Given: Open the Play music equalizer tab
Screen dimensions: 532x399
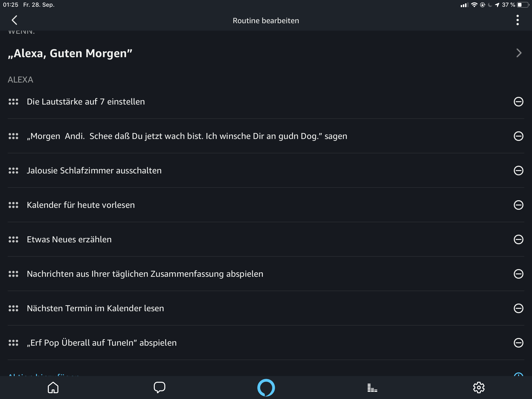Looking at the screenshot, I should [x=372, y=388].
